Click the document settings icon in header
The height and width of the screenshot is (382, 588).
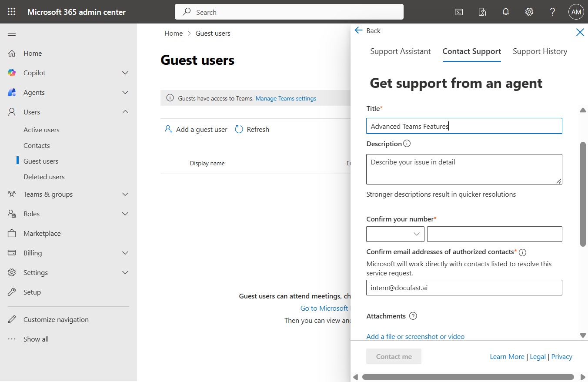point(482,12)
